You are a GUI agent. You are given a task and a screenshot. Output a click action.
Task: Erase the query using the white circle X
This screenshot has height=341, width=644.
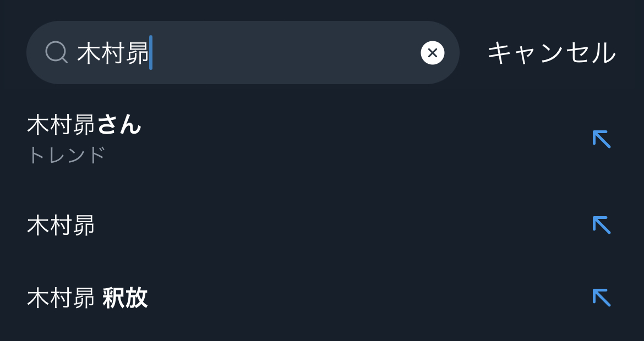coord(433,53)
